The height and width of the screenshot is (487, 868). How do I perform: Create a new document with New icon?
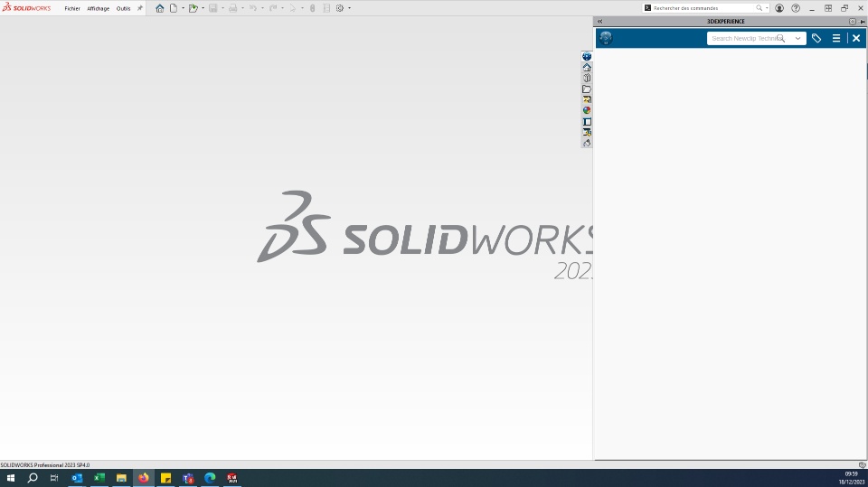point(174,8)
